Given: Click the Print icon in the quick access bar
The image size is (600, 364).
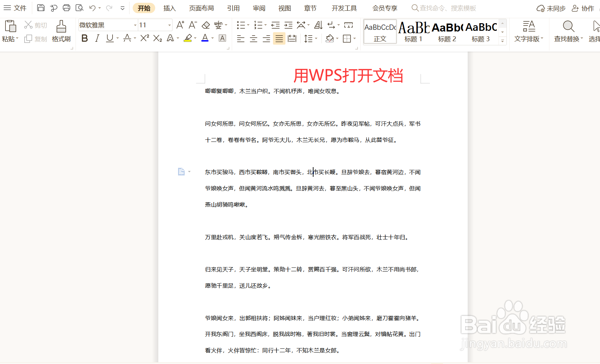Looking at the screenshot, I should tap(67, 8).
